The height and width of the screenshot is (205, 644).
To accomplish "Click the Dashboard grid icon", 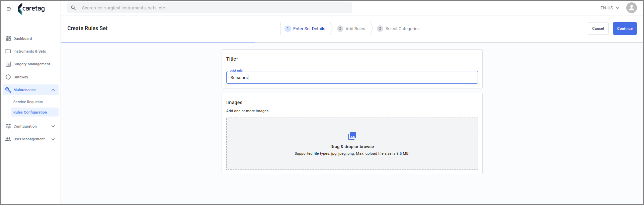I will click(x=8, y=39).
